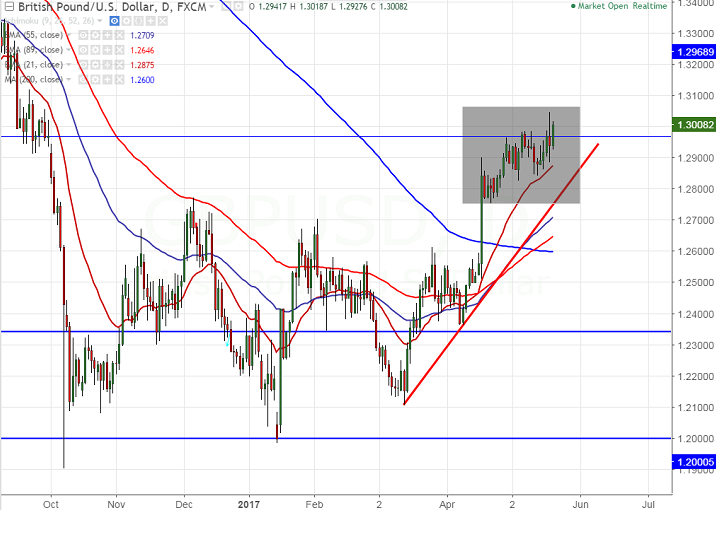
Task: Delete the EMA (21, close) indicator
Action: pyautogui.click(x=119, y=65)
